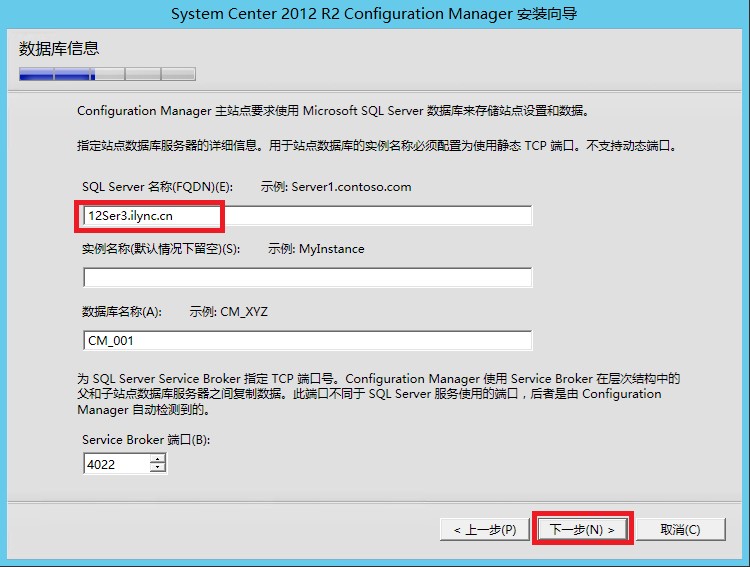Viewport: 750px width, 567px height.
Task: Click the Service Broker port field 4022
Action: pyautogui.click(x=117, y=464)
